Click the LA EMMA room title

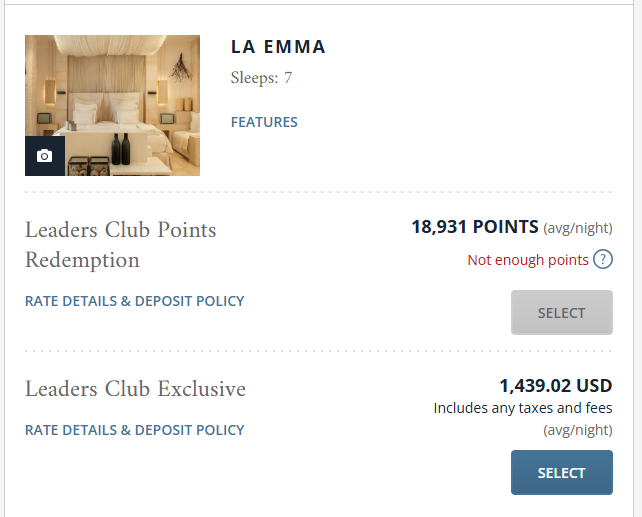(x=278, y=47)
